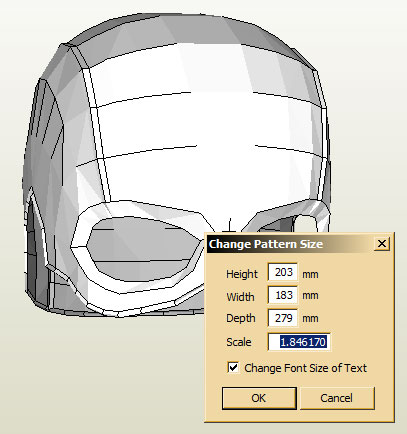Click the Height value field

pyautogui.click(x=283, y=272)
